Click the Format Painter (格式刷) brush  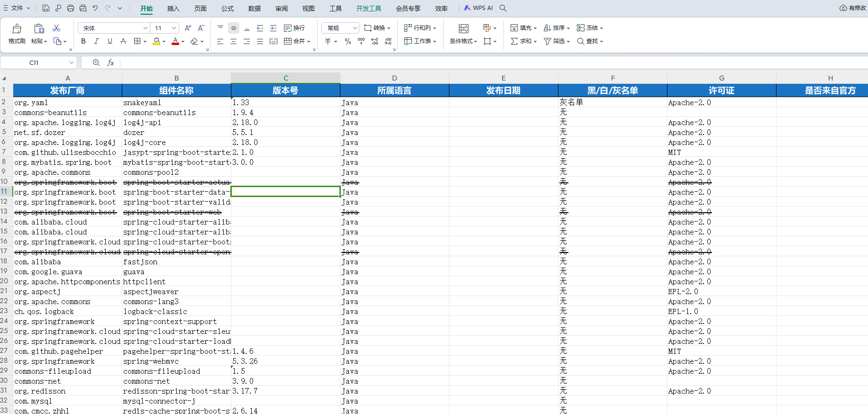tap(17, 28)
